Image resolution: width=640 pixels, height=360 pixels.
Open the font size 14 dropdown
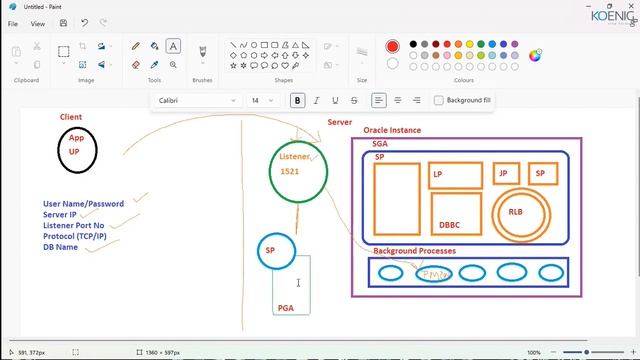click(x=263, y=100)
